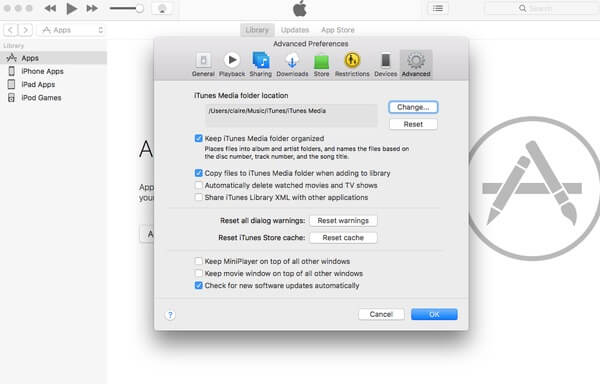This screenshot has height=384, width=600.
Task: Click the Reset warnings button
Action: (x=343, y=221)
